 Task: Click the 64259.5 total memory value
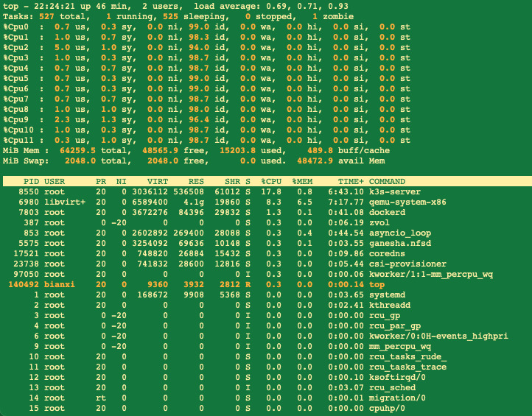[77, 150]
